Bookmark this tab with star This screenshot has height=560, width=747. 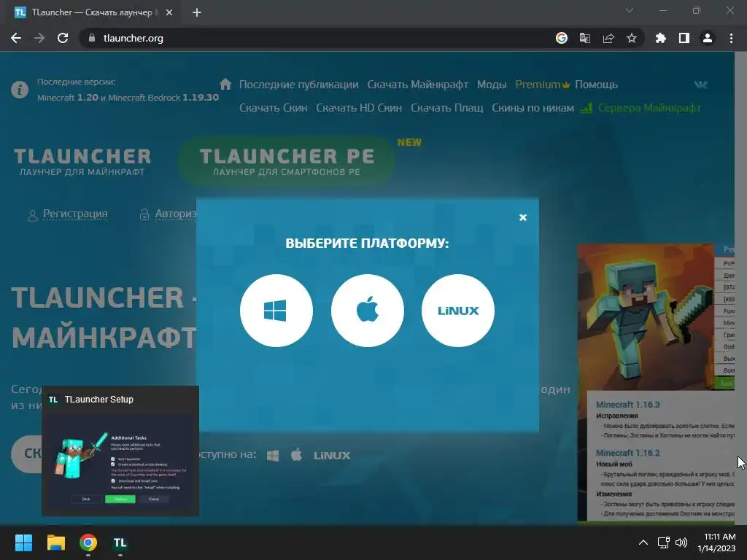pyautogui.click(x=632, y=38)
